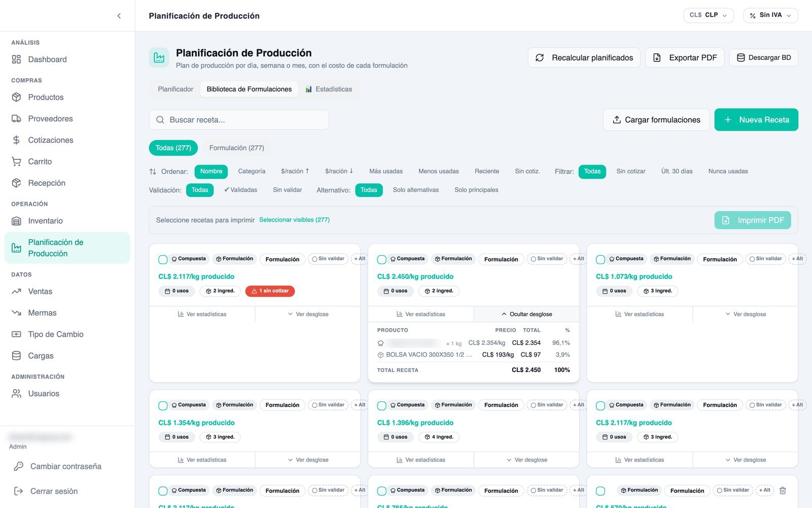Viewport: 812px width, 508px height.
Task: Select the CL$ 1.354/kg recipe checkbox
Action: [x=163, y=406]
